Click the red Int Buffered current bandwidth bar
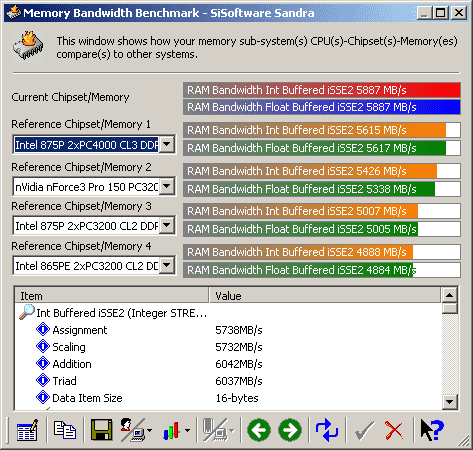The height and width of the screenshot is (450, 473). [322, 90]
